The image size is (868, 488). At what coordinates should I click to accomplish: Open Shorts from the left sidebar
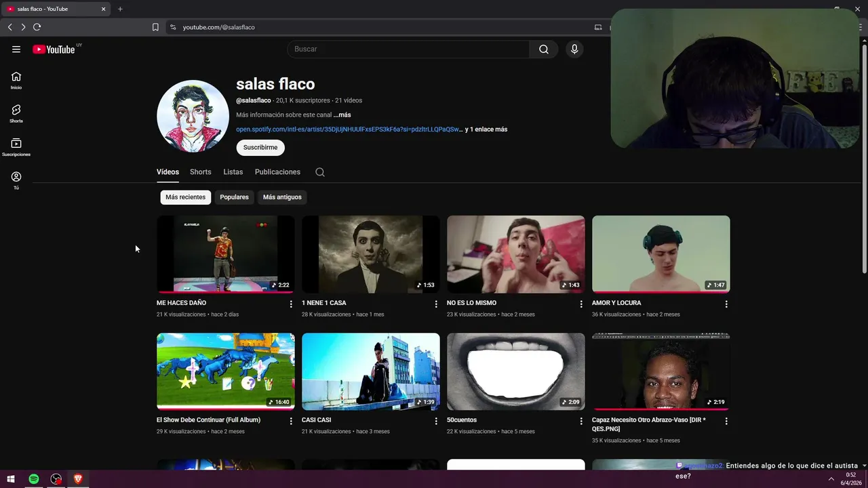pyautogui.click(x=16, y=114)
